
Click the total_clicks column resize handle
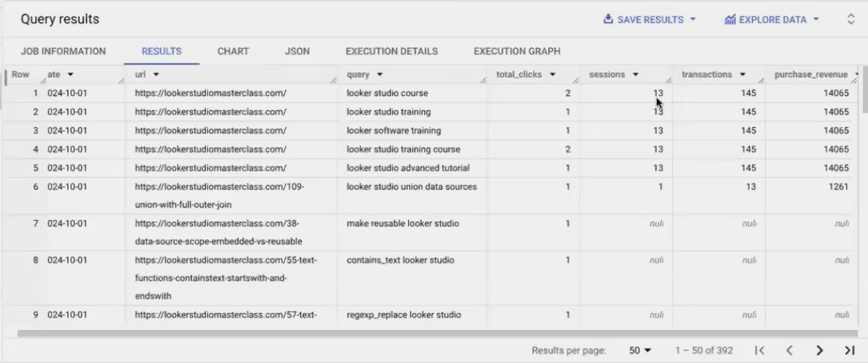(x=576, y=81)
